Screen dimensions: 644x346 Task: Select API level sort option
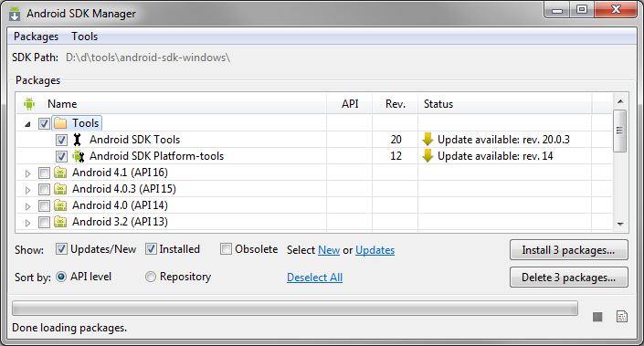[61, 277]
